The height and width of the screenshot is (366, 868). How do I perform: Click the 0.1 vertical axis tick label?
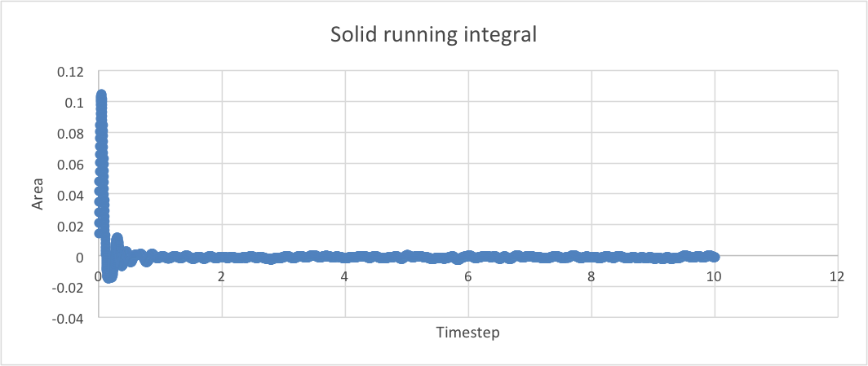74,103
